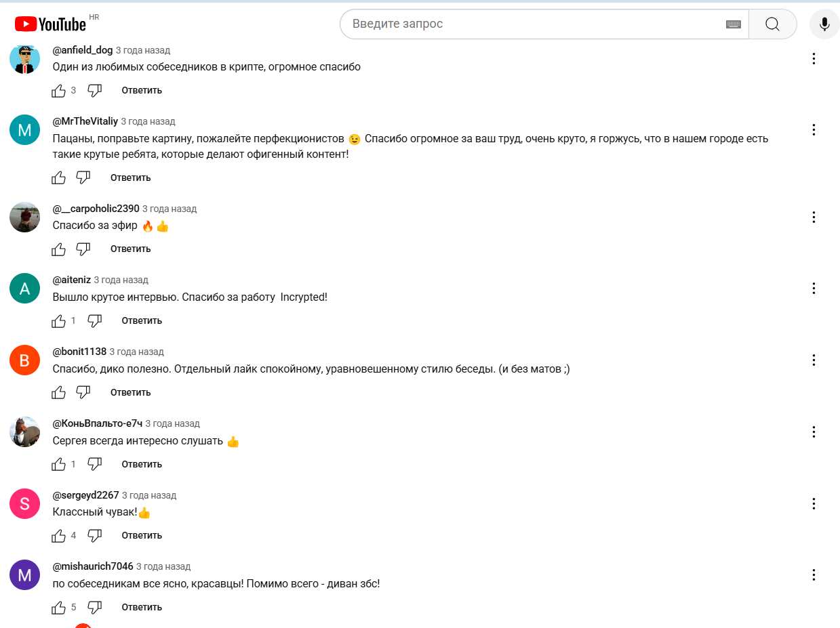Open options menu for @anfield_dog comment

(814, 58)
